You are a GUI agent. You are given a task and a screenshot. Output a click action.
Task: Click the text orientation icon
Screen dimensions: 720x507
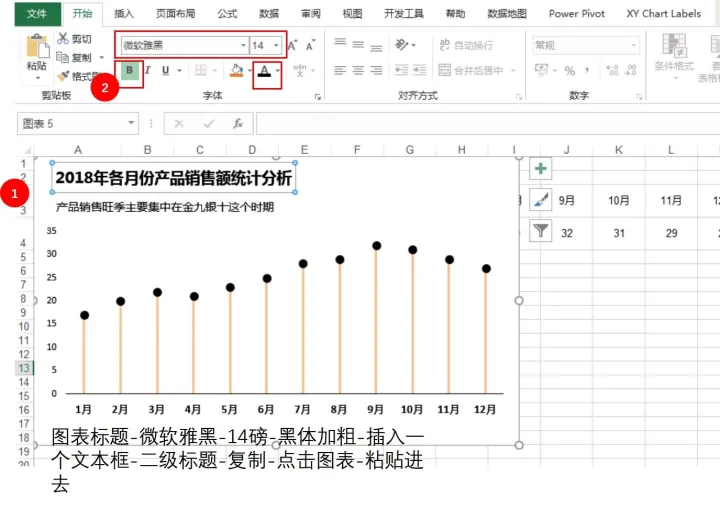coord(402,45)
